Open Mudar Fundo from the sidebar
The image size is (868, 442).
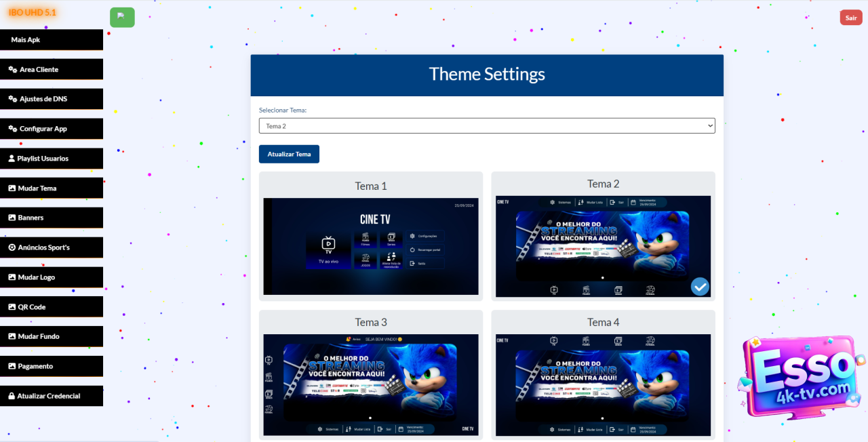[38, 336]
